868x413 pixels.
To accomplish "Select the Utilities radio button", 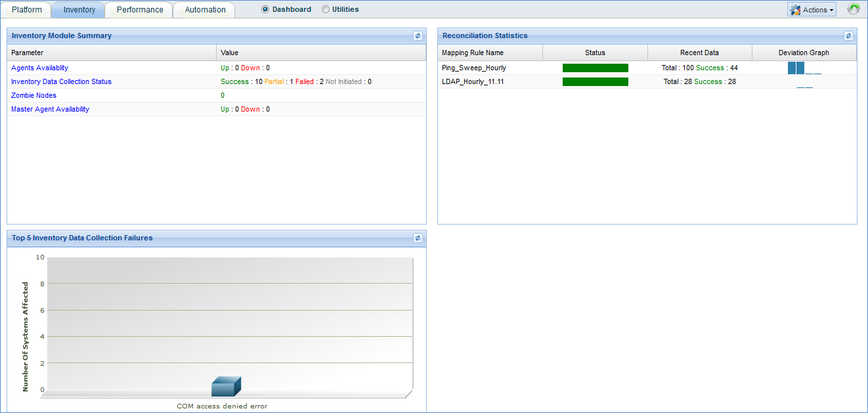I will pyautogui.click(x=326, y=10).
